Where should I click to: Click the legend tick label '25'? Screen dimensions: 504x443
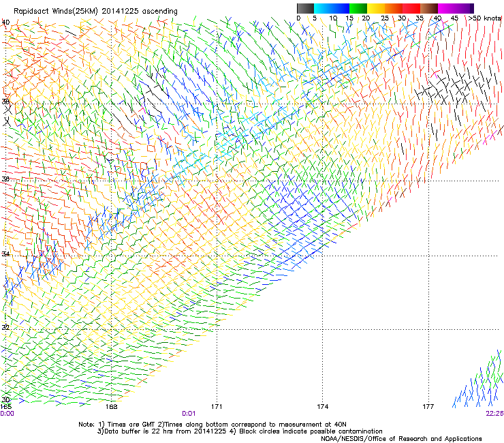[385, 18]
